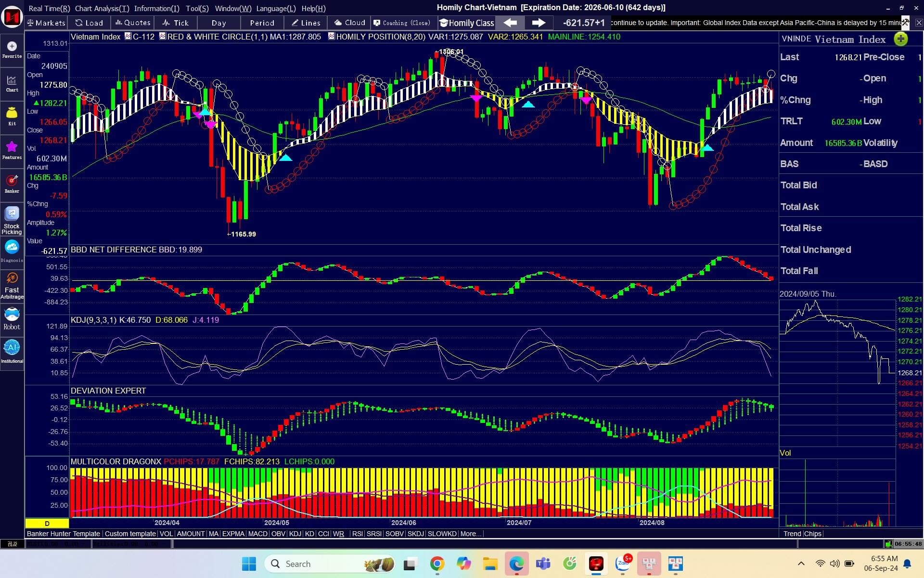Open the Quotes toolbar button
Screen dimensions: 924x578
(x=133, y=23)
